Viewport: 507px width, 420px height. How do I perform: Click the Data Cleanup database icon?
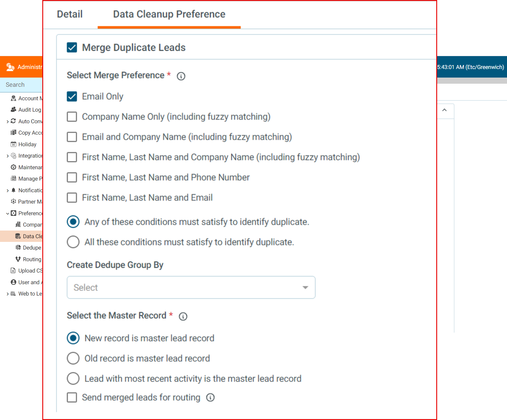pyautogui.click(x=18, y=236)
